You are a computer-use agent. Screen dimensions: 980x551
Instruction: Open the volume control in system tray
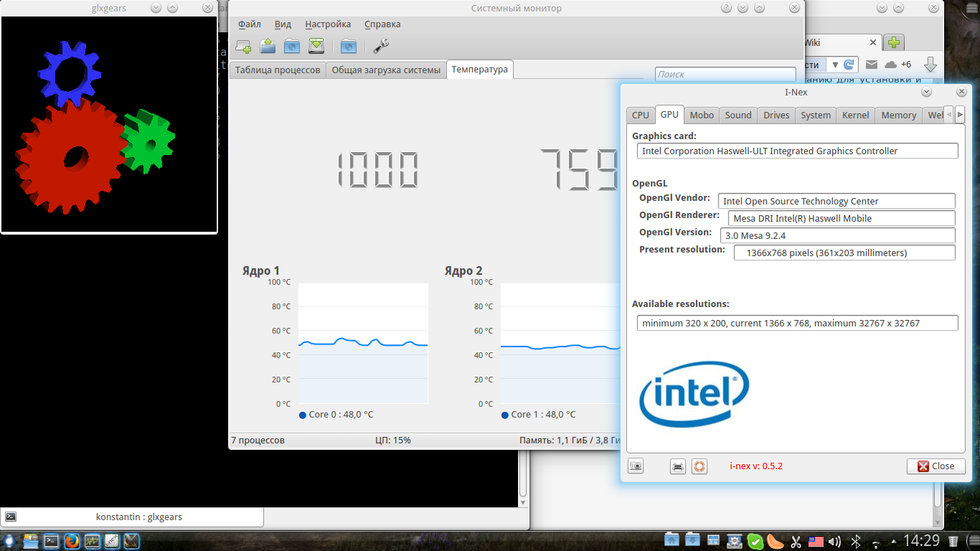(x=834, y=541)
